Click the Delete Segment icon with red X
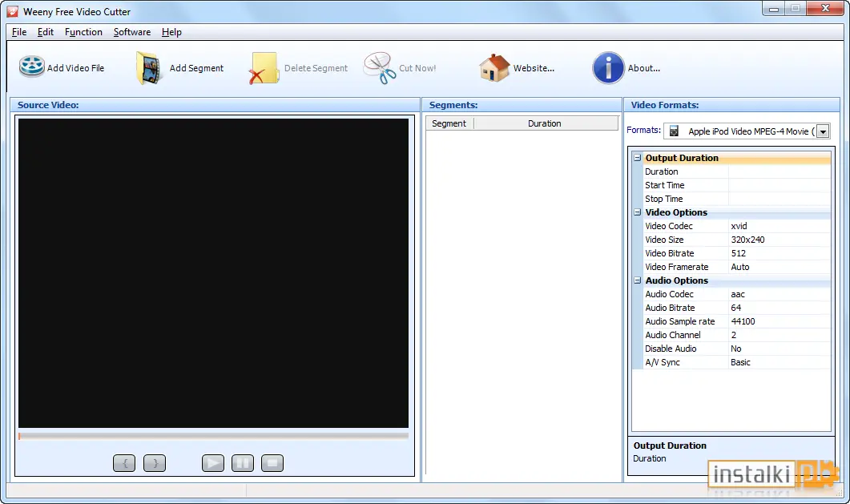This screenshot has width=850, height=504. pos(264,68)
